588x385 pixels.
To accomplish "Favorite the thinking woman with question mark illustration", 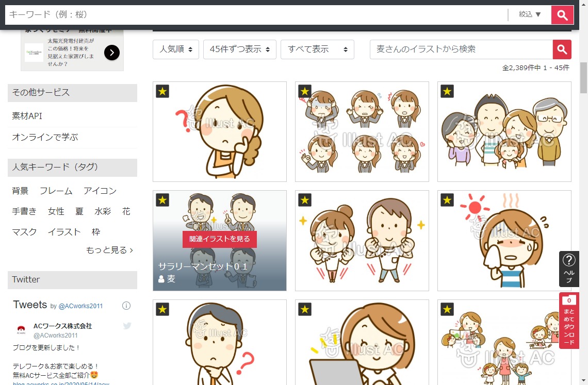I will coord(162,91).
